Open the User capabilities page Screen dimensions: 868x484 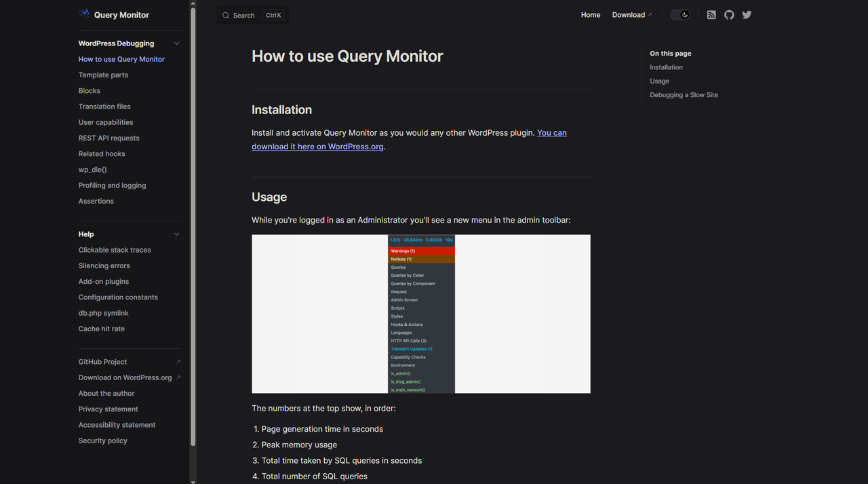tap(106, 122)
